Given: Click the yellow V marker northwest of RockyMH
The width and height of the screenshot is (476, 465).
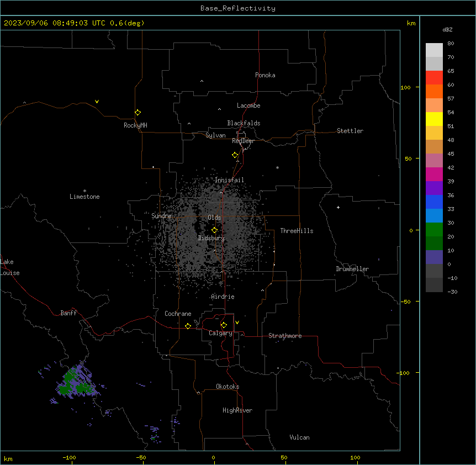Looking at the screenshot, I should point(97,102).
